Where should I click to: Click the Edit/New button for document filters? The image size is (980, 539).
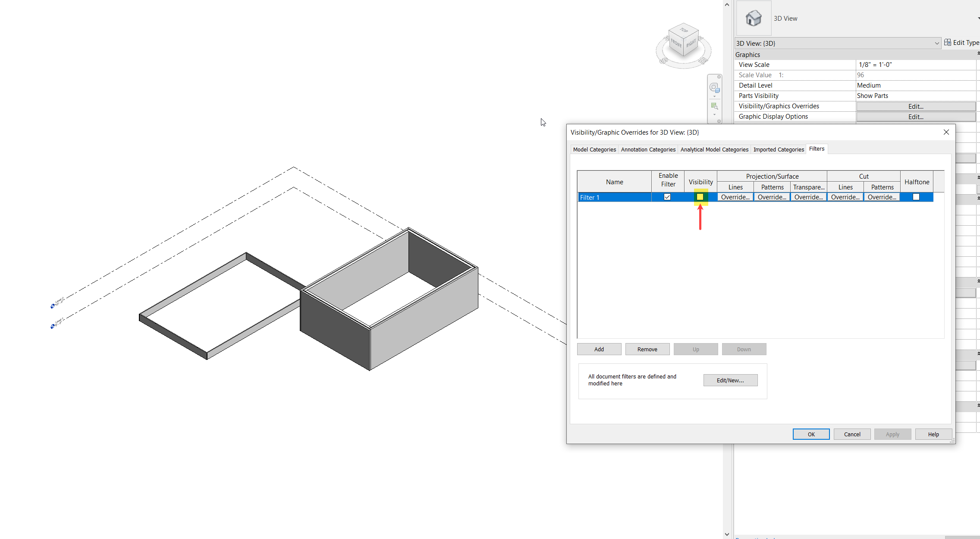tap(730, 380)
